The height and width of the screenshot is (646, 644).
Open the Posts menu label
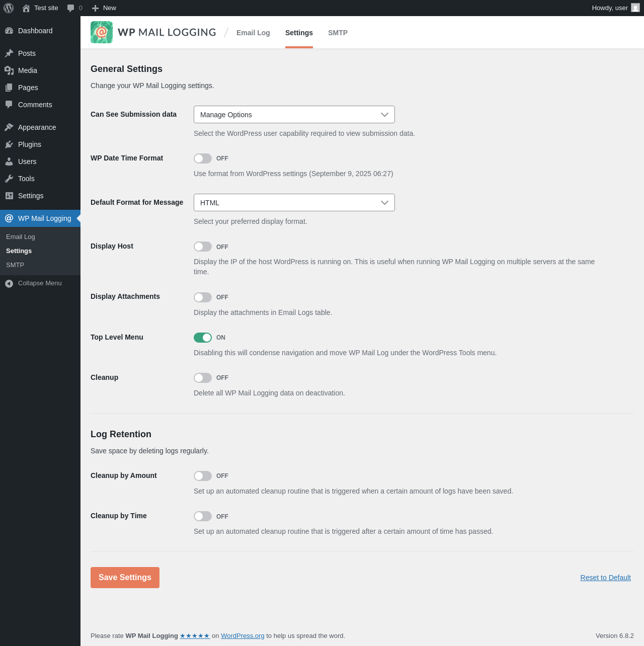point(27,53)
